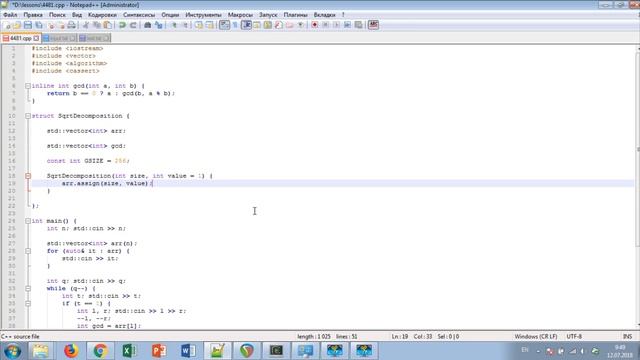
Task: Open the Function List panel icon
Action: [278, 25]
